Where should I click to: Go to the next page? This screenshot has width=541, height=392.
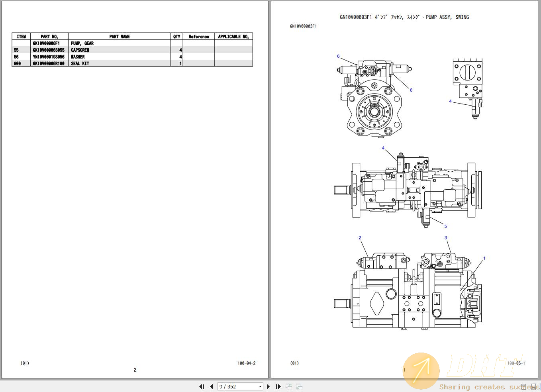pyautogui.click(x=268, y=386)
